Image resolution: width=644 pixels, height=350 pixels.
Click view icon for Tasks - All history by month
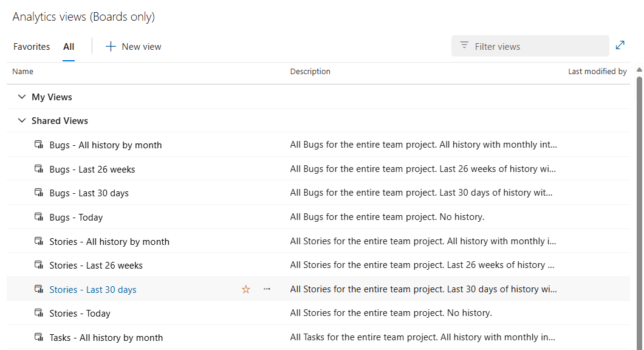coord(39,337)
